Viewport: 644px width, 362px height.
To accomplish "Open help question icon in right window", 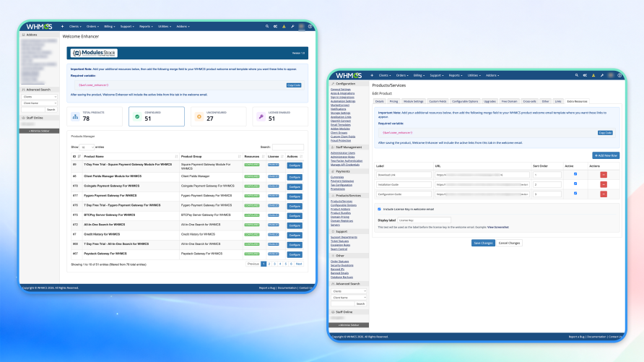I will click(x=619, y=75).
